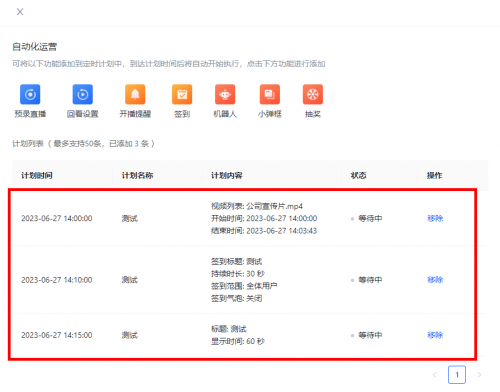This screenshot has width=500, height=392.
Task: Click the plan time 2023-06-27 14:10:00 cell
Action: pos(57,280)
